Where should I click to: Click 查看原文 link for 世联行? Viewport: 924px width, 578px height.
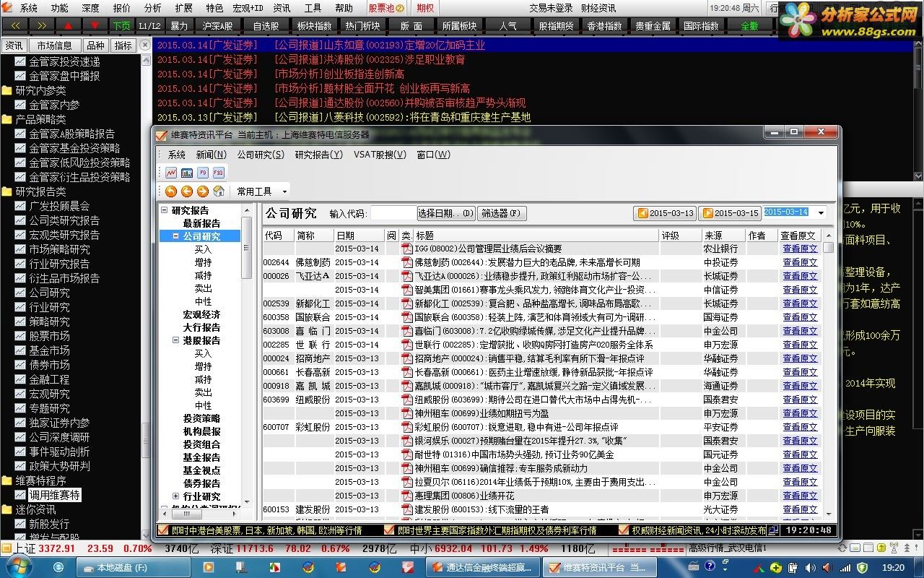pyautogui.click(x=800, y=345)
